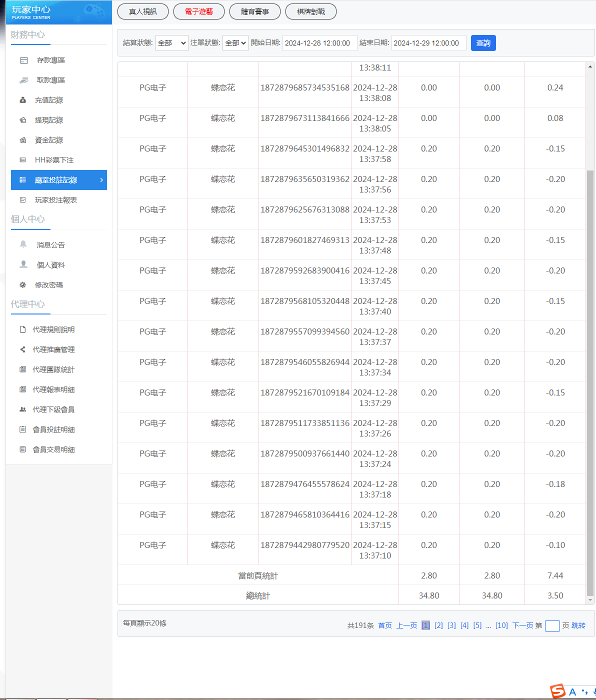Select the 棋牌對戰 tab
Viewport: 596px width, 700px height.
pos(311,11)
